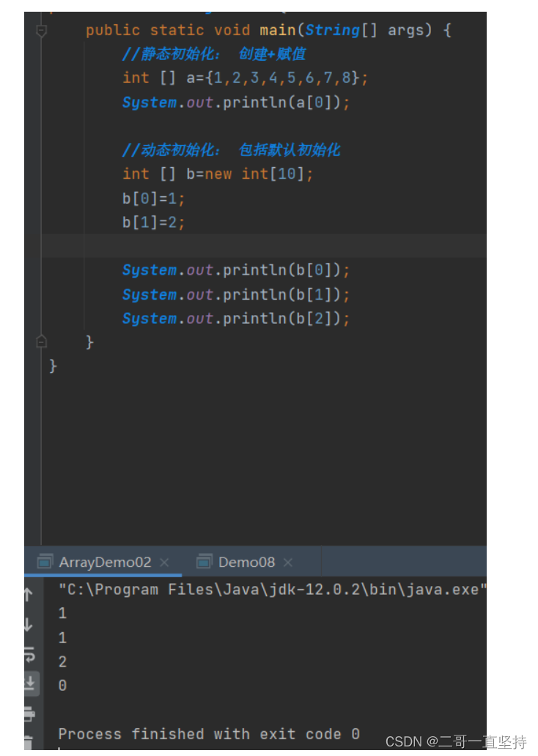Click the scroll to end icon

(x=29, y=683)
